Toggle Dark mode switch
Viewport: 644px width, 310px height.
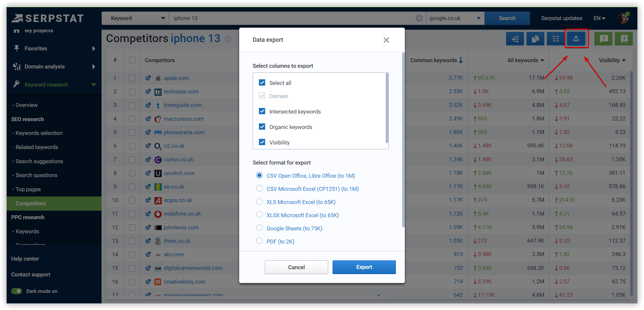tap(16, 291)
